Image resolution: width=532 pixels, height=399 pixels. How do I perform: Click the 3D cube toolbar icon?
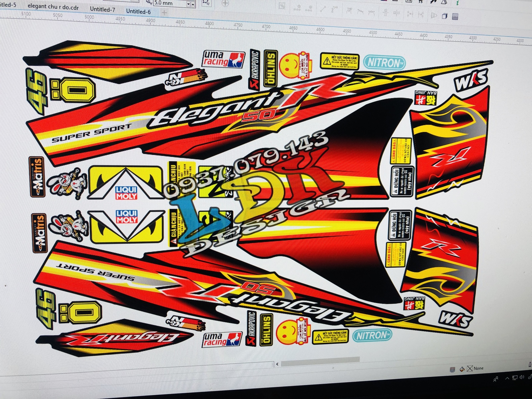click(444, 16)
